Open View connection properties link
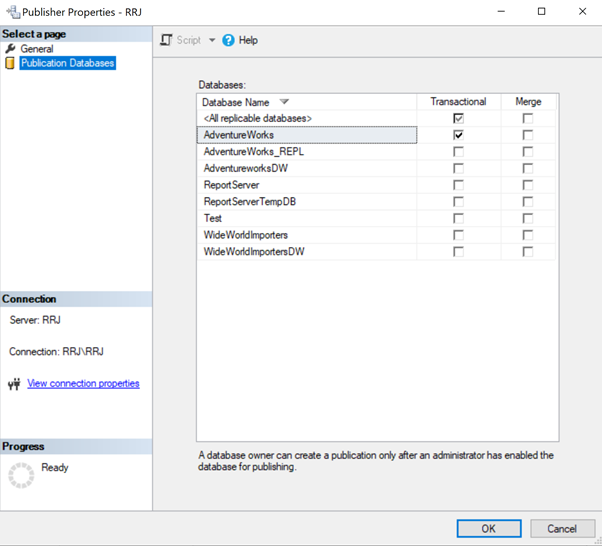The image size is (602, 546). coord(83,384)
